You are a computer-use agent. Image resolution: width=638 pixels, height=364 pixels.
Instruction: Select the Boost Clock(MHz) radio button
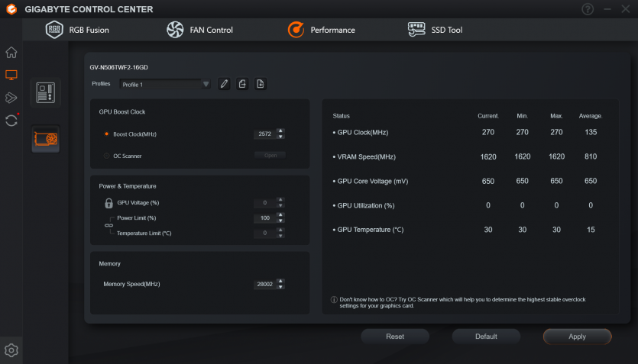coord(107,134)
